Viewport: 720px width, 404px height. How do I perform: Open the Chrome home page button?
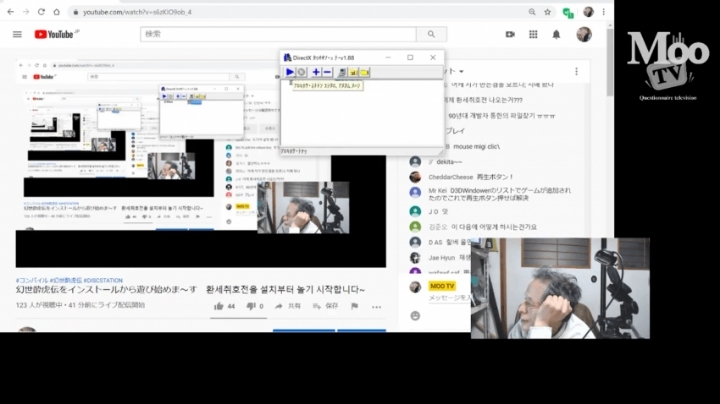point(56,12)
